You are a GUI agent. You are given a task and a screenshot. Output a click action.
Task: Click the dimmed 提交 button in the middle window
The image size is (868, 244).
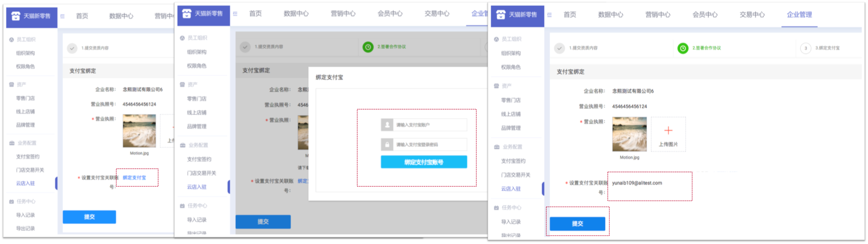pos(263,222)
